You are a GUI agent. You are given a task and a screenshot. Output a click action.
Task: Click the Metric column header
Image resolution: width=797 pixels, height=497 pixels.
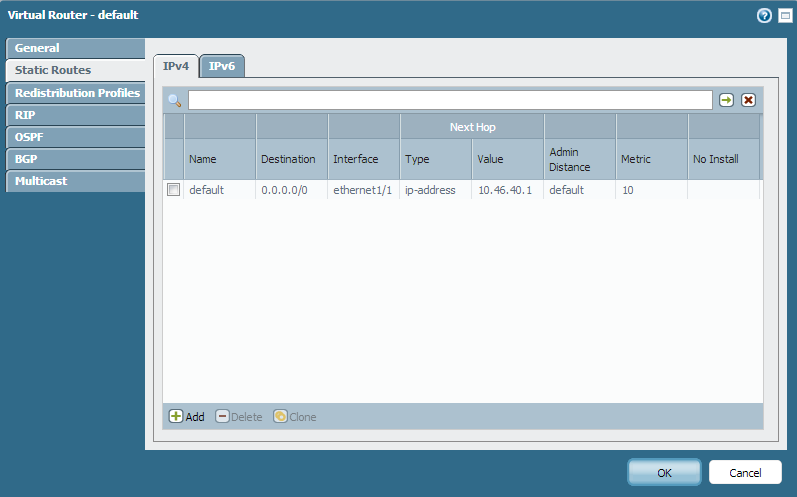tap(652, 159)
